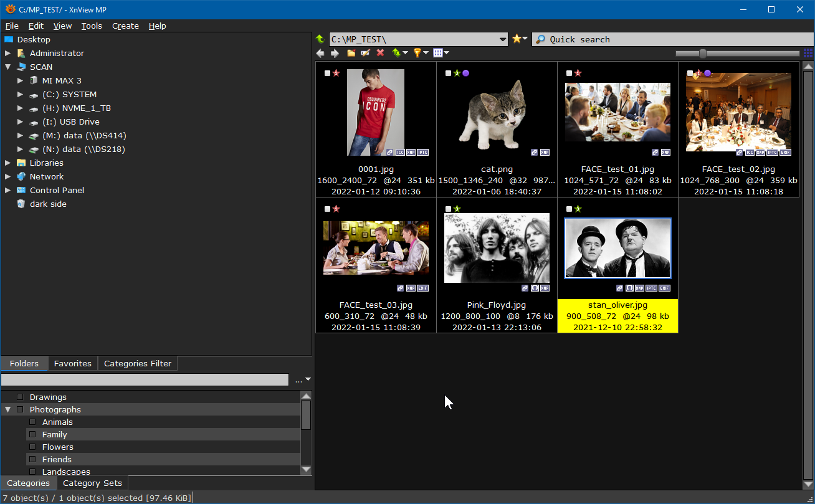Click the thumbnail grid icon beside size slider
This screenshot has width=815, height=504.
(x=808, y=54)
